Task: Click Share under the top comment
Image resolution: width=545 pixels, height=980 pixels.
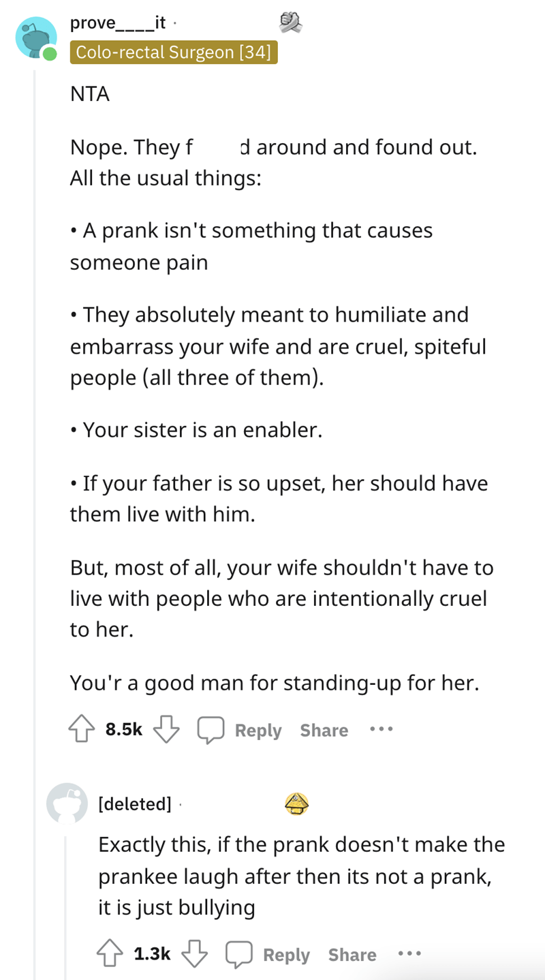Action: [x=324, y=730]
